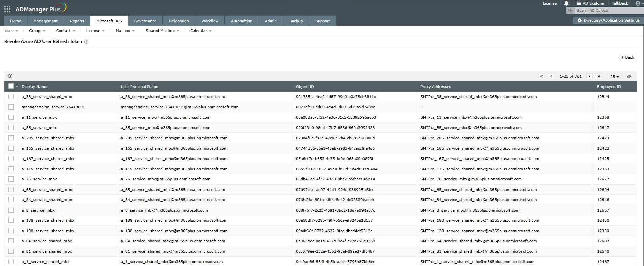Open the Workflow tab
This screenshot has width=644, height=266.
210,21
